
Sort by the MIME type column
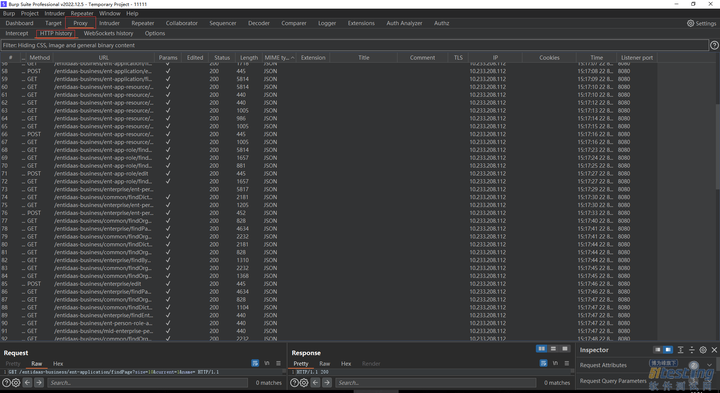pos(279,57)
